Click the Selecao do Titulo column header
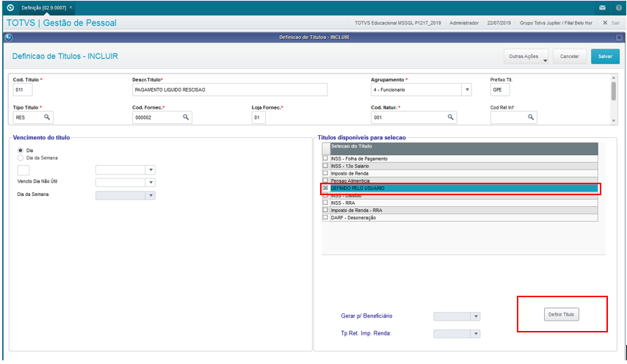 (x=464, y=149)
